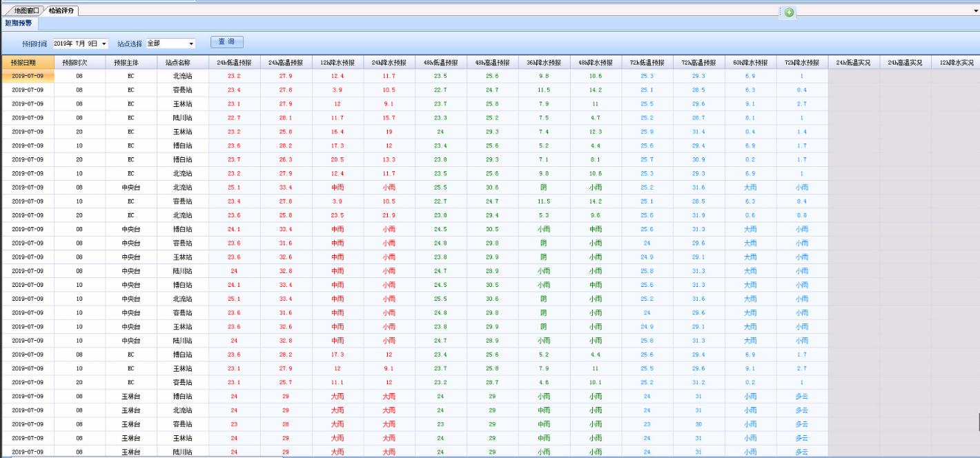The height and width of the screenshot is (458, 980).
Task: Click the 预报时次 column header
Action: pos(79,62)
